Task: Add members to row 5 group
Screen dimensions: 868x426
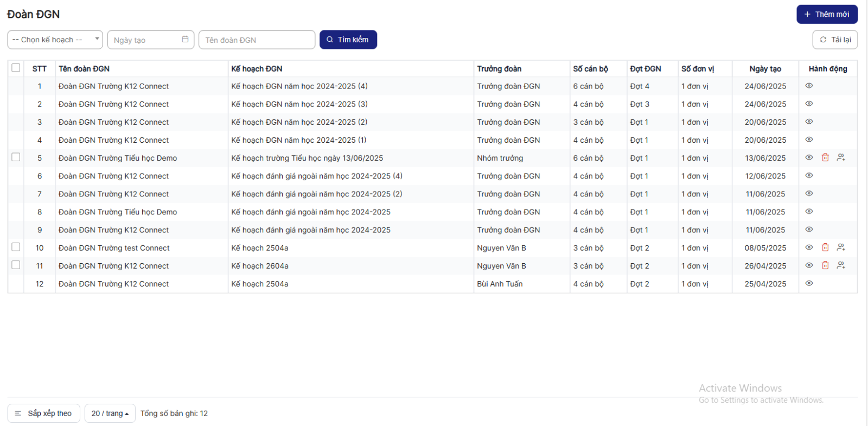Action: point(841,157)
